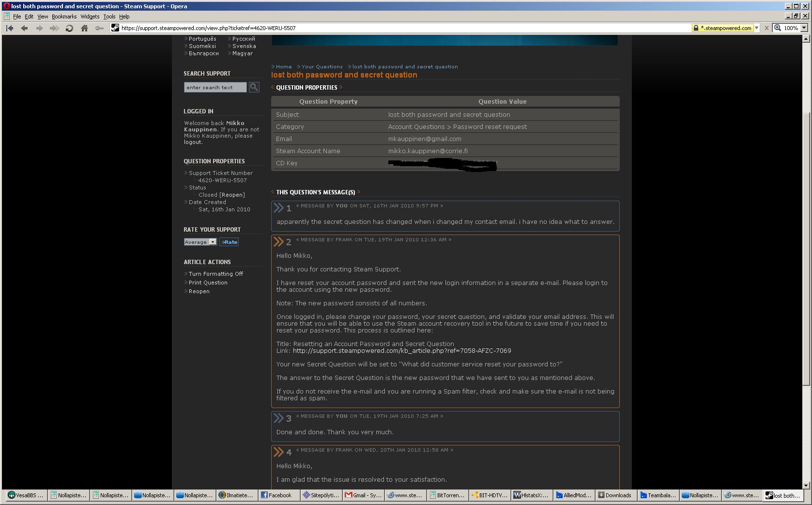Switch language to Magyar
Image resolution: width=812 pixels, height=505 pixels.
click(243, 53)
